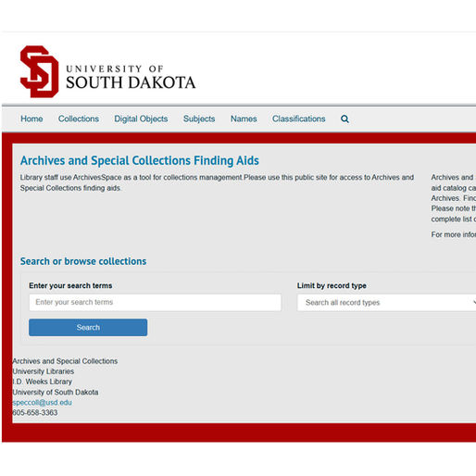This screenshot has height=476, width=476.
Task: Click 'University of South Dakota' footer text
Action: 56,393
